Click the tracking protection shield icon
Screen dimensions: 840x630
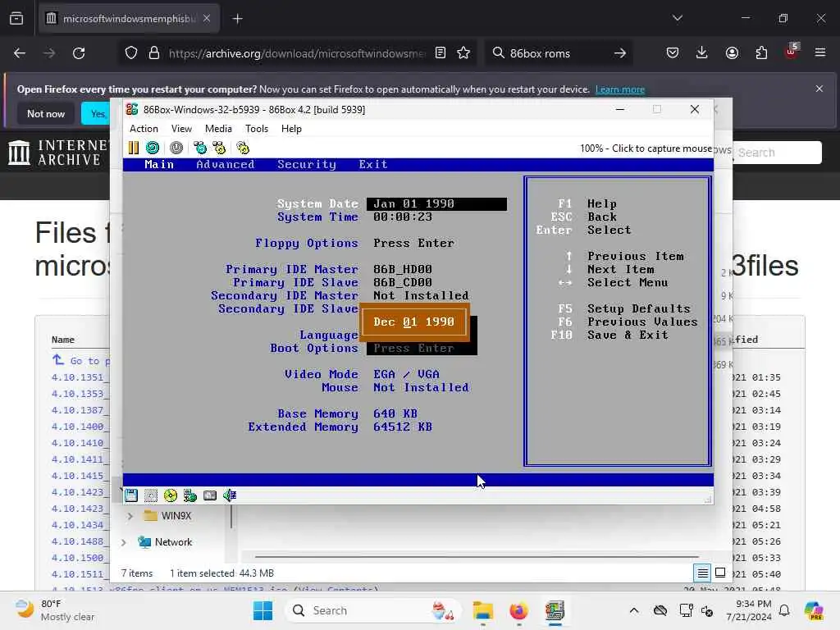(x=131, y=53)
